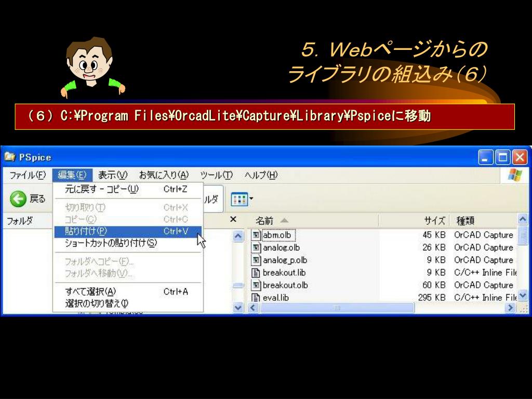The image size is (532, 399).
Task: Click the green Back arrow icon
Action: click(18, 199)
